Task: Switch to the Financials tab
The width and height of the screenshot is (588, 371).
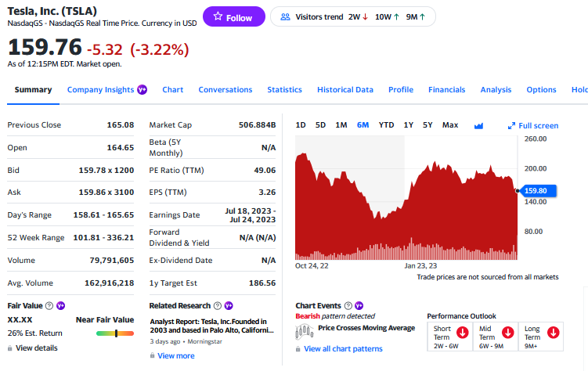Action: tap(447, 90)
